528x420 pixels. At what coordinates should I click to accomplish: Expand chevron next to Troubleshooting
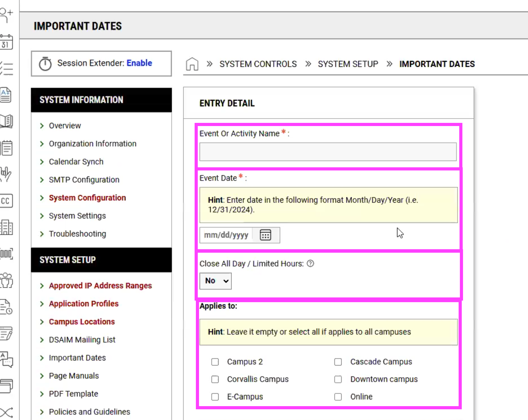42,234
